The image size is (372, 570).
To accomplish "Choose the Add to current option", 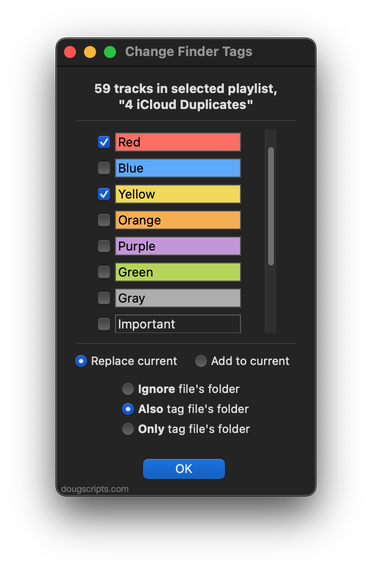I will tap(201, 361).
